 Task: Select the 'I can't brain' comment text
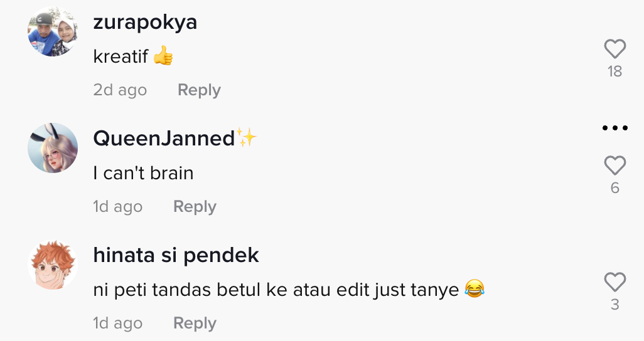[x=143, y=173]
